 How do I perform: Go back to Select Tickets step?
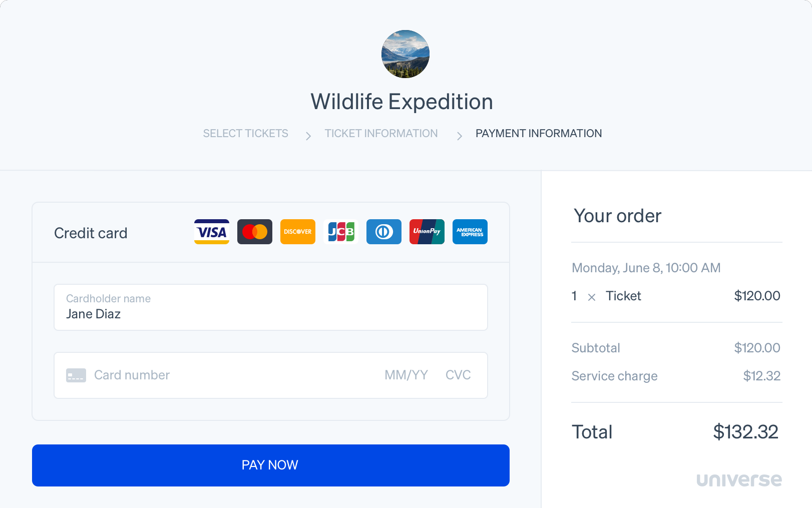[x=245, y=134]
